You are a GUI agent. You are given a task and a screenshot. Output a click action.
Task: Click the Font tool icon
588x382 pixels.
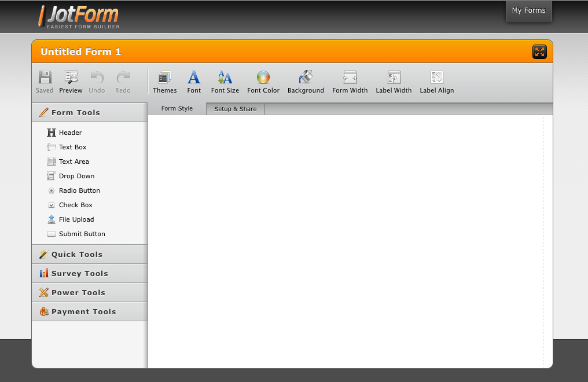(x=194, y=78)
